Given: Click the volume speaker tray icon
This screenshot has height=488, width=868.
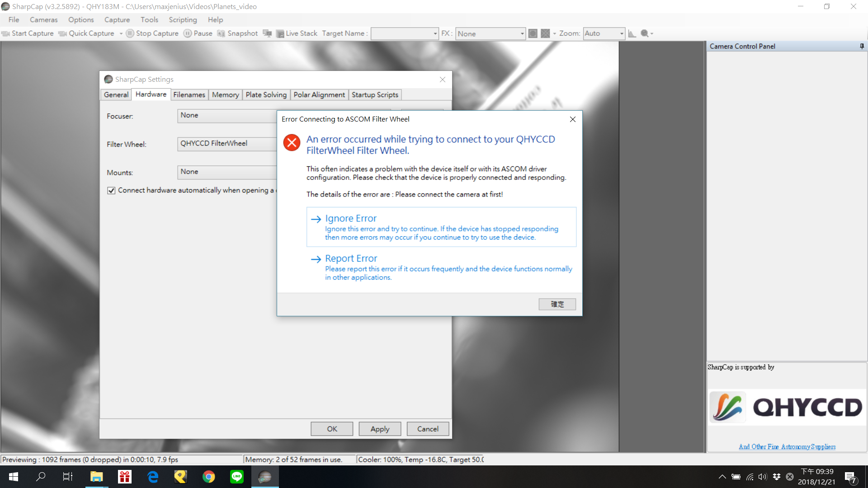Looking at the screenshot, I should pyautogui.click(x=763, y=477).
